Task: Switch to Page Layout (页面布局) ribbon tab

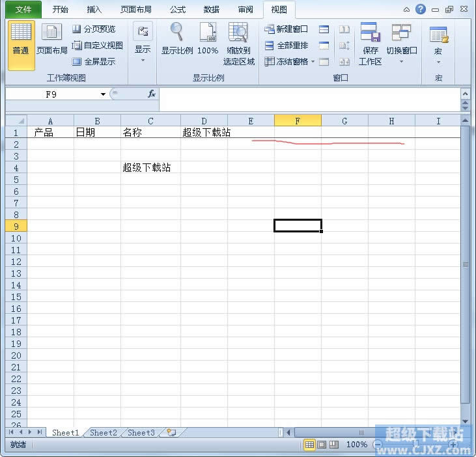Action: tap(135, 10)
